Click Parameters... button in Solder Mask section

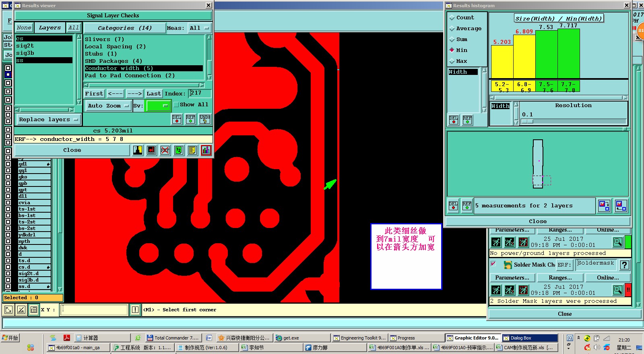512,278
